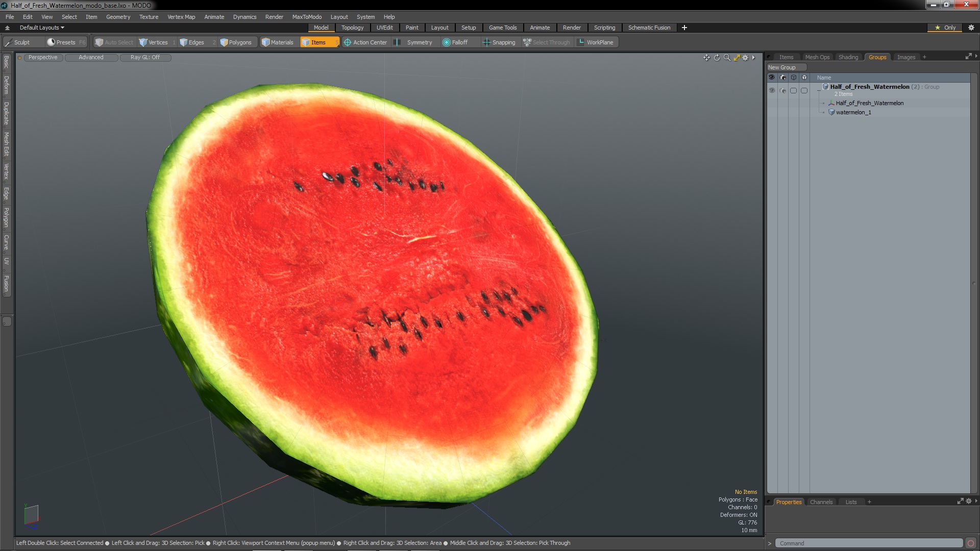Click the viewport rotate icon
The height and width of the screenshot is (551, 980).
[x=717, y=58]
